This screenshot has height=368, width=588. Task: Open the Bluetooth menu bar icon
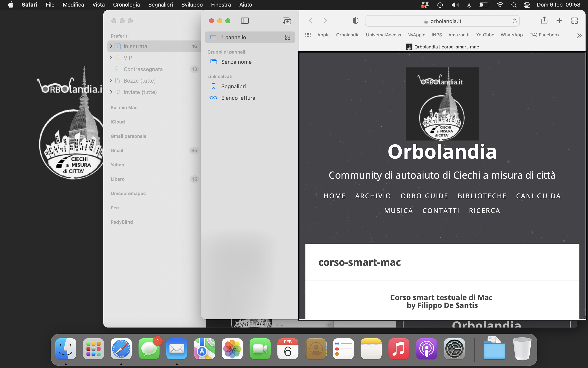pos(469,5)
